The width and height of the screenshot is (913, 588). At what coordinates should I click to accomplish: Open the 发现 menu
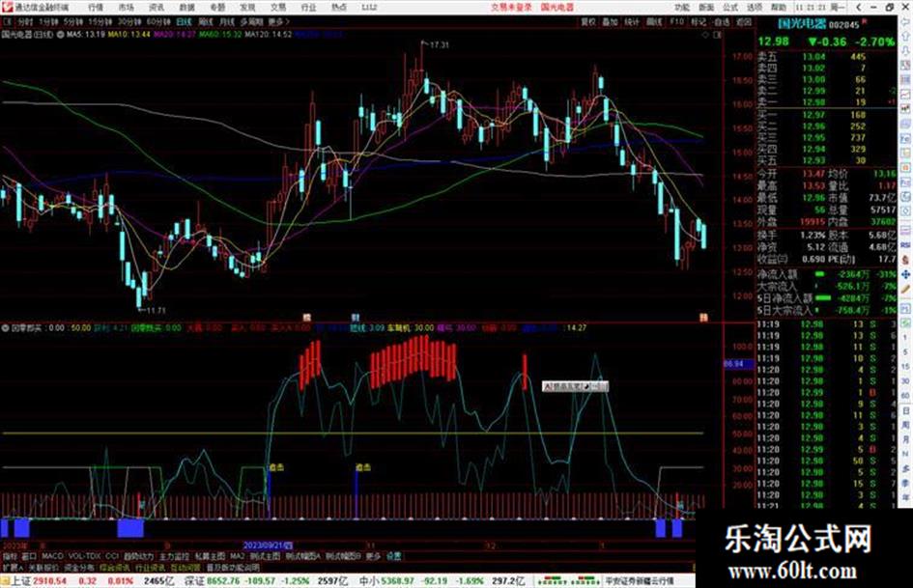(247, 8)
